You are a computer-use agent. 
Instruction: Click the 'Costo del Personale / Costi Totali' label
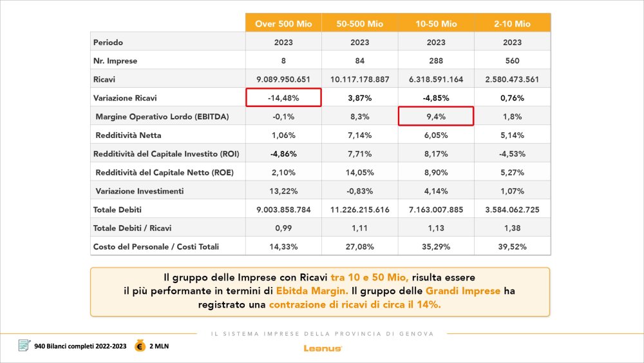tap(156, 247)
